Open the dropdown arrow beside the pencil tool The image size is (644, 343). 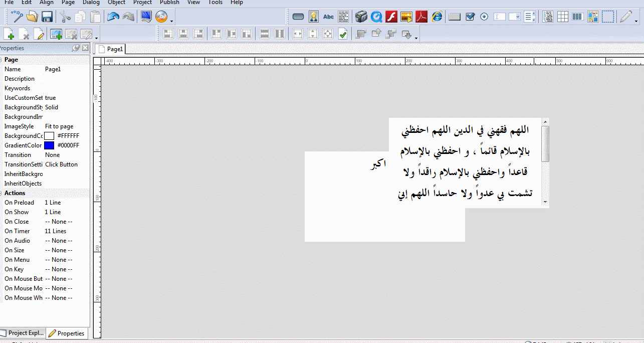coord(636,21)
